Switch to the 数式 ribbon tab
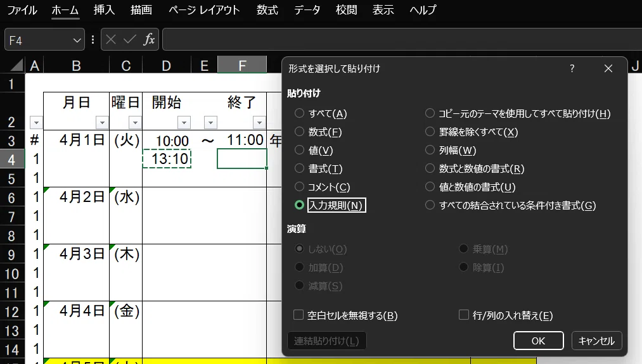 pos(267,10)
